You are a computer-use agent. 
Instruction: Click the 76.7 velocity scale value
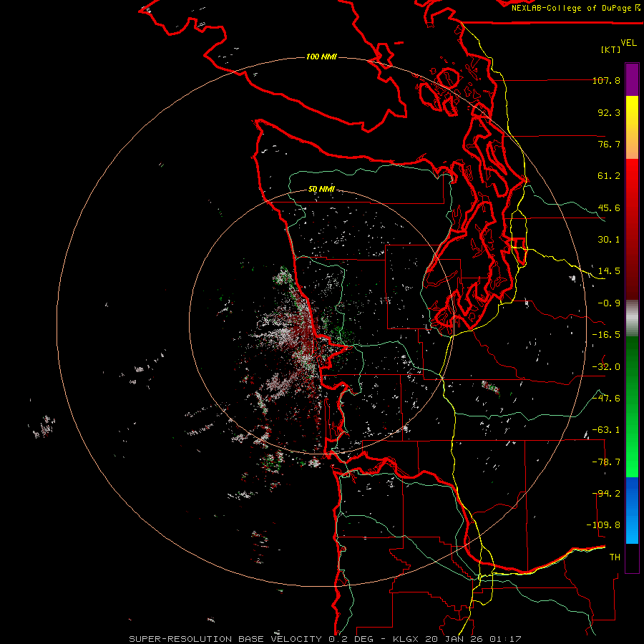609,144
